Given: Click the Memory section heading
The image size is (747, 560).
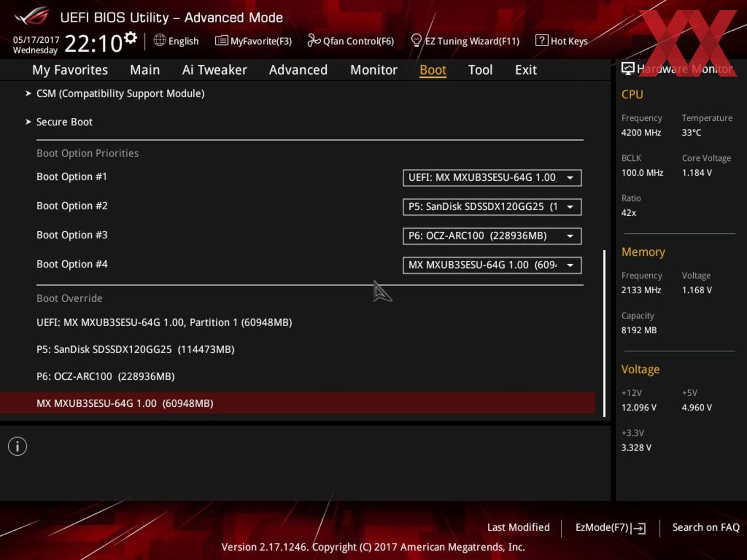Looking at the screenshot, I should [x=643, y=252].
